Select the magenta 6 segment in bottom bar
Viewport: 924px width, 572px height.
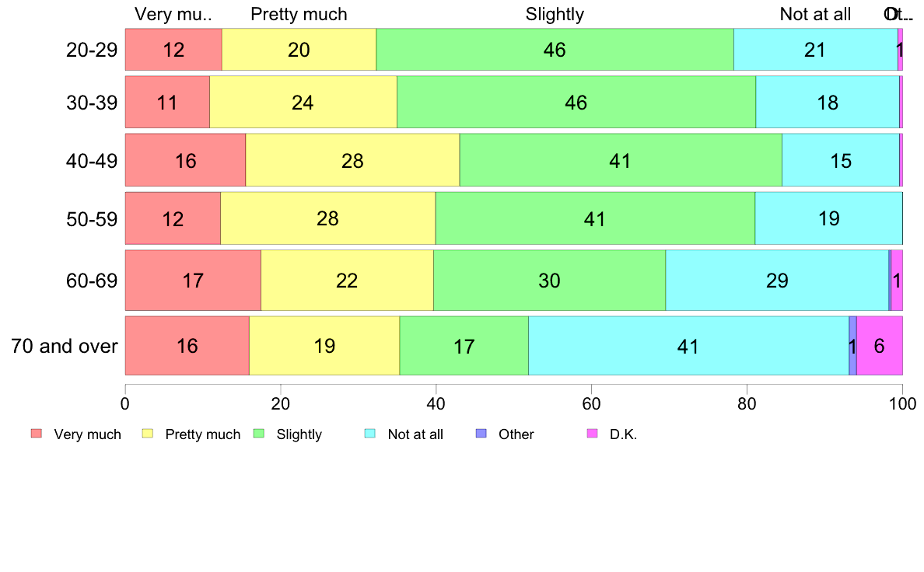tap(879, 346)
